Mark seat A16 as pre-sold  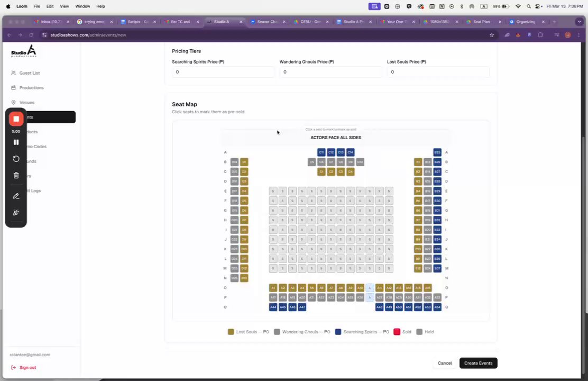click(x=427, y=288)
